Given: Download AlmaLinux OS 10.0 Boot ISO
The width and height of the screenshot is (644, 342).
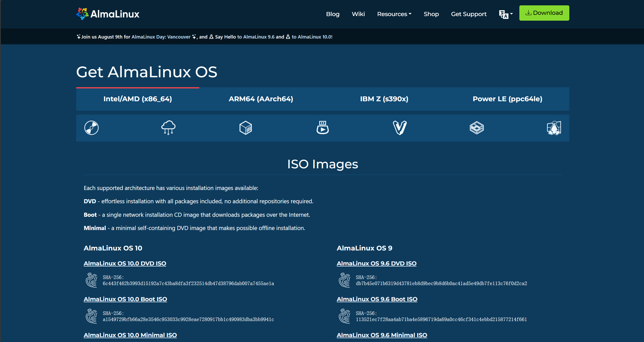Looking at the screenshot, I should pyautogui.click(x=125, y=299).
